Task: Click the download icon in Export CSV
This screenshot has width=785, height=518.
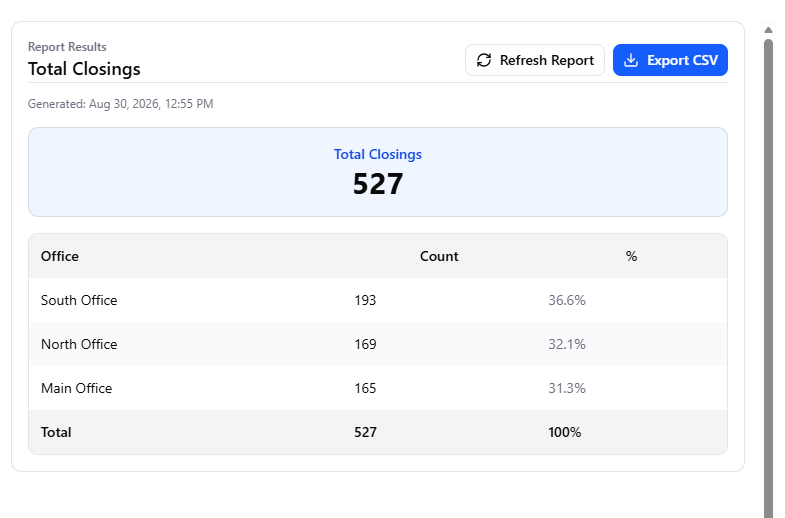Action: [x=631, y=60]
